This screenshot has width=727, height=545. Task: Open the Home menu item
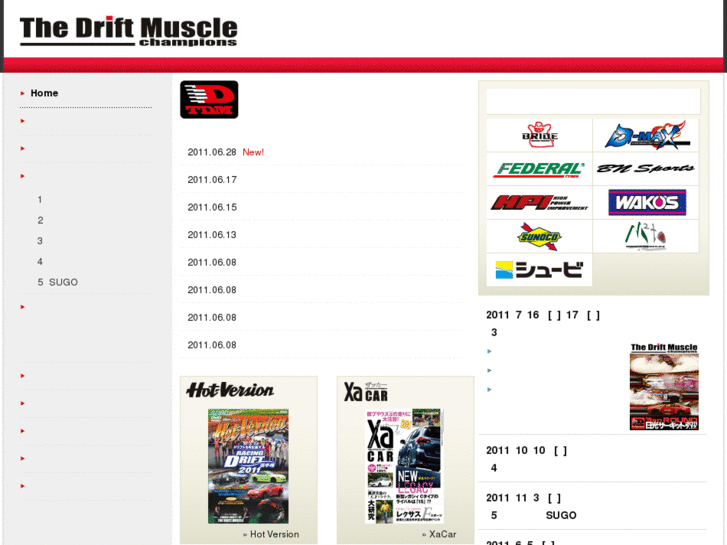tap(44, 93)
